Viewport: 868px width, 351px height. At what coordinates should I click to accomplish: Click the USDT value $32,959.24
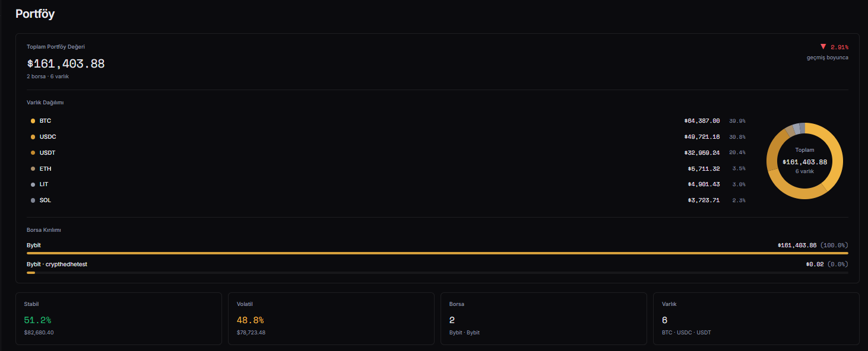[x=702, y=153]
